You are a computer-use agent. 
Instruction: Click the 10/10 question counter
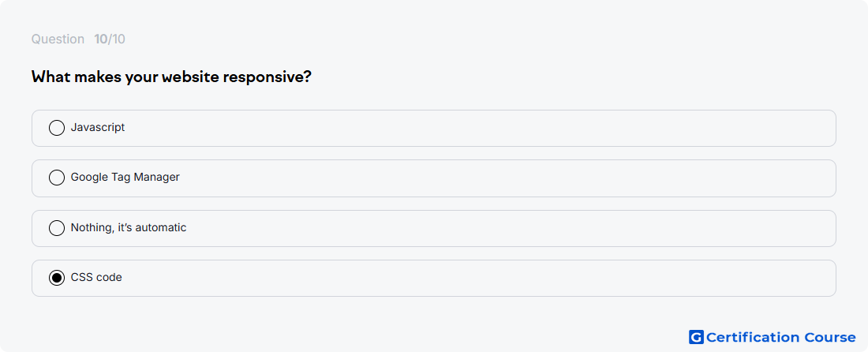click(110, 39)
